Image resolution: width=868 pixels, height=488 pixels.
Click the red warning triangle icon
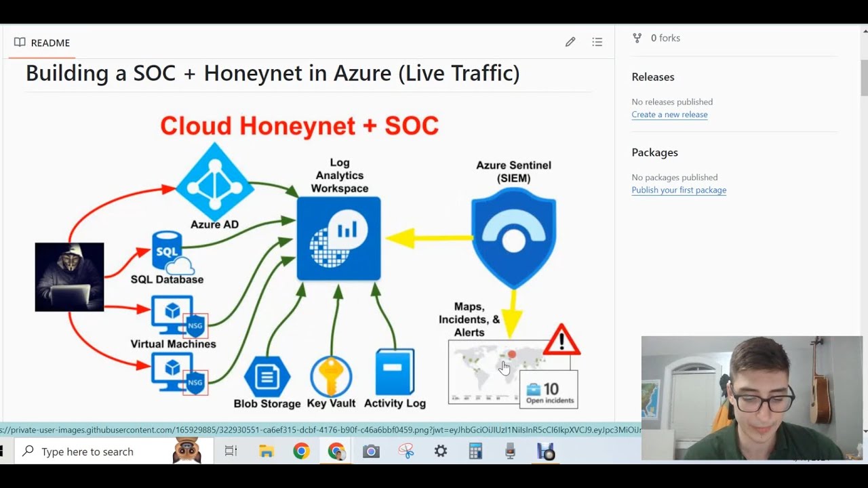561,340
